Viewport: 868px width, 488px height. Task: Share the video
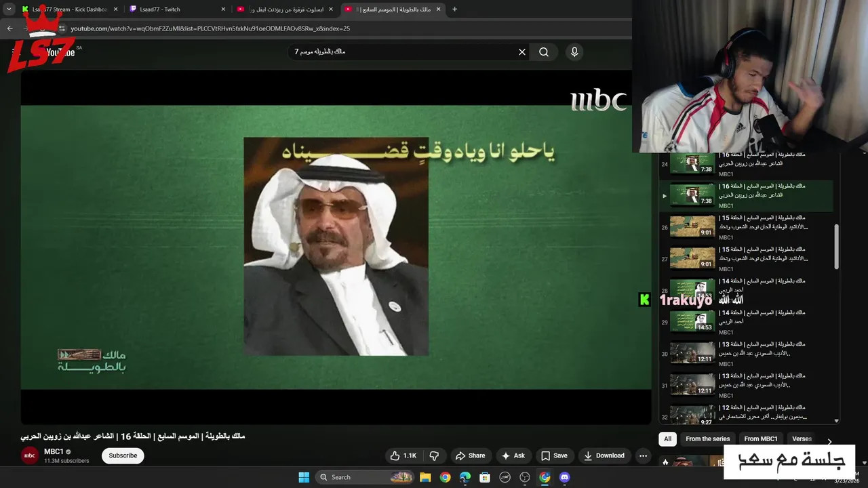coord(471,455)
